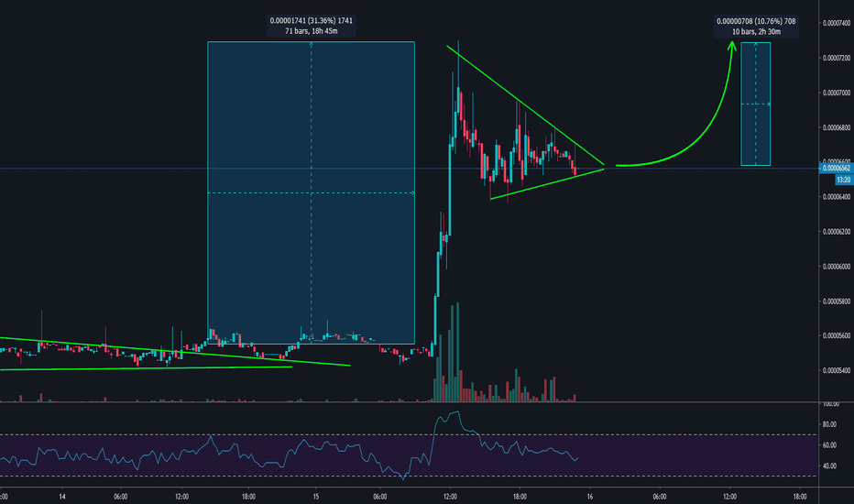
Task: Click the 0.00006800 price axis label
Action: coord(836,127)
